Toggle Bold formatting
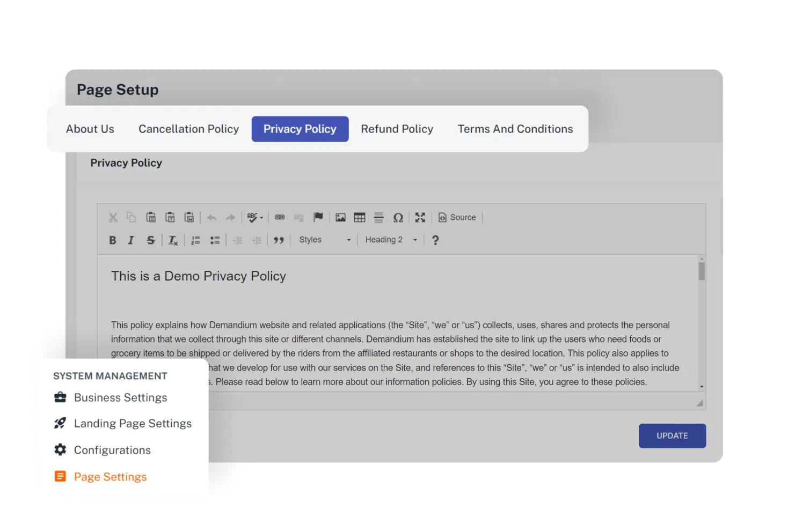 click(x=113, y=240)
